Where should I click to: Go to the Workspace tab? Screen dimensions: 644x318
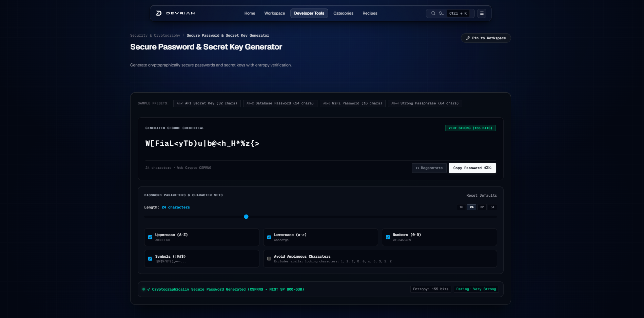[x=274, y=13]
